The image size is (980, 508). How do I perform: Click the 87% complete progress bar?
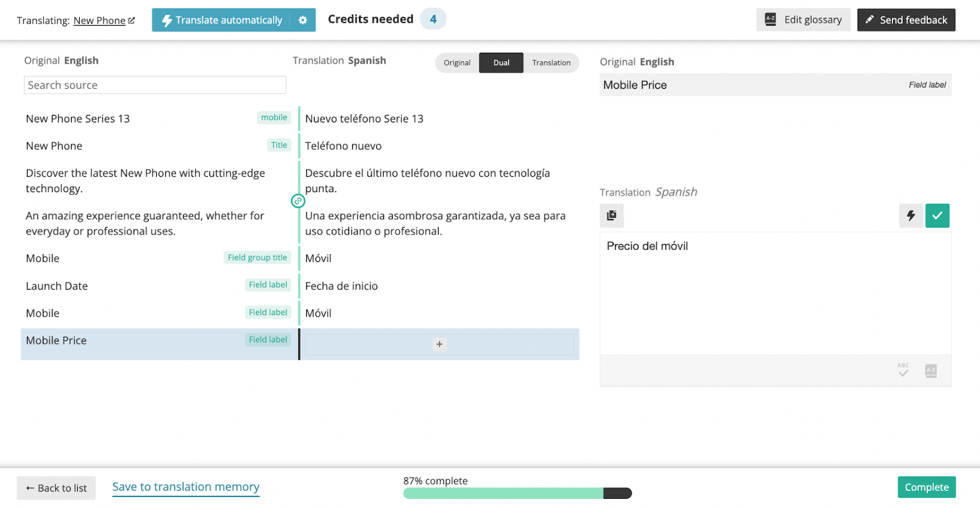pyautogui.click(x=518, y=493)
